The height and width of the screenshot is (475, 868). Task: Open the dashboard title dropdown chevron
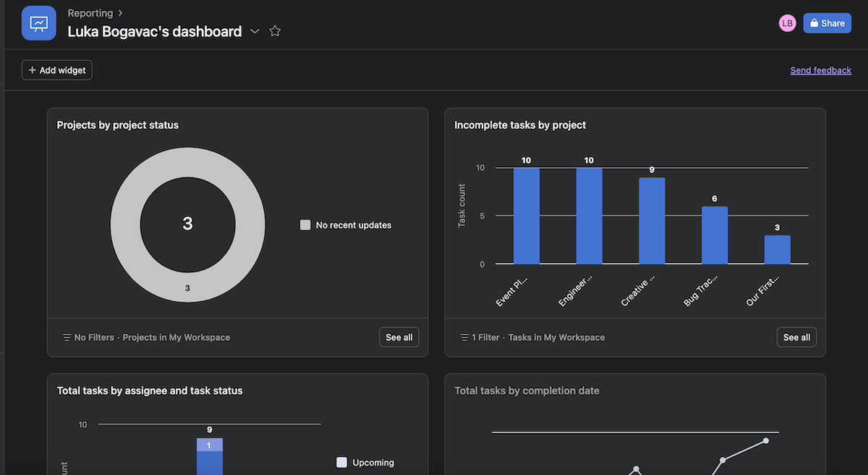click(x=255, y=31)
